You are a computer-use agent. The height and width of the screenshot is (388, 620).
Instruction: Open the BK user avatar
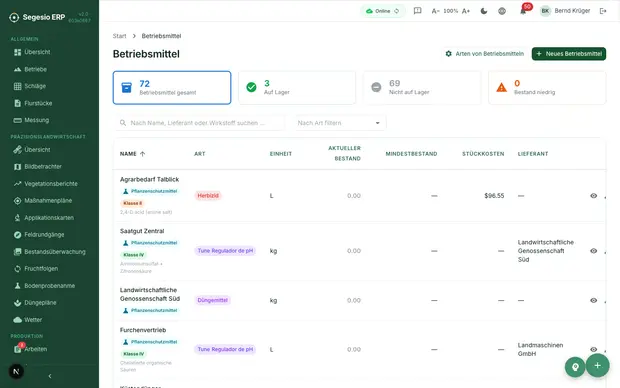click(545, 11)
